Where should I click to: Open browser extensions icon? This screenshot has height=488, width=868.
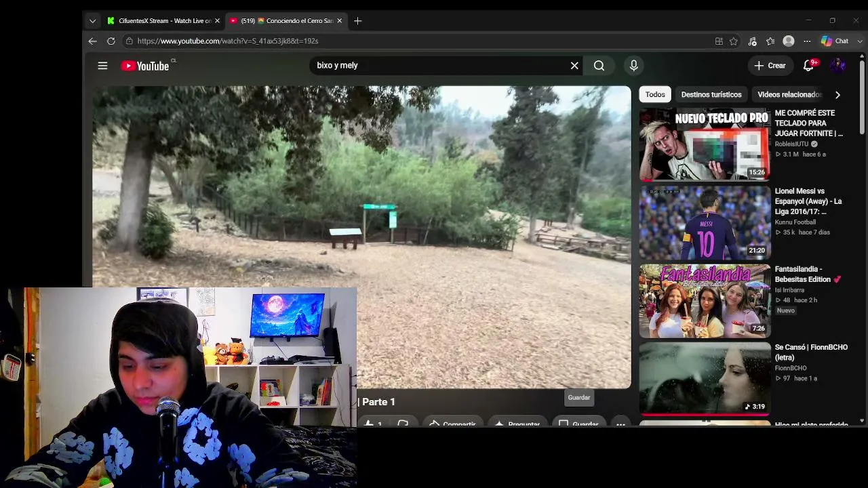753,41
